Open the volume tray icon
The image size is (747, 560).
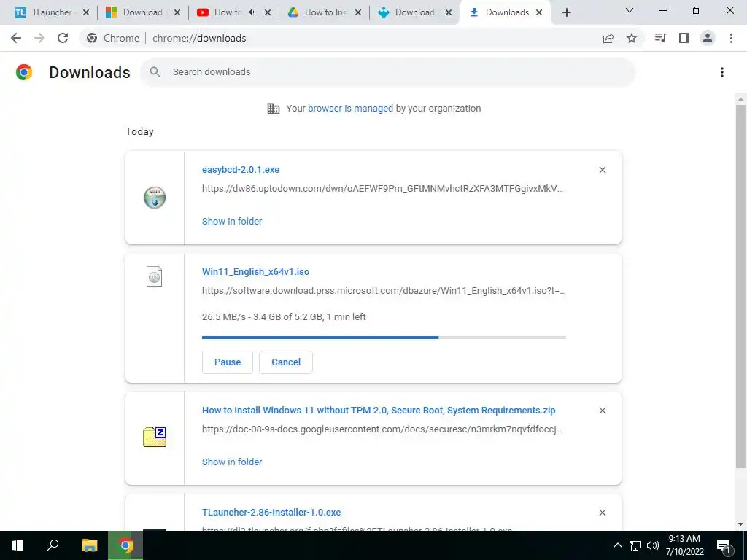click(x=653, y=545)
